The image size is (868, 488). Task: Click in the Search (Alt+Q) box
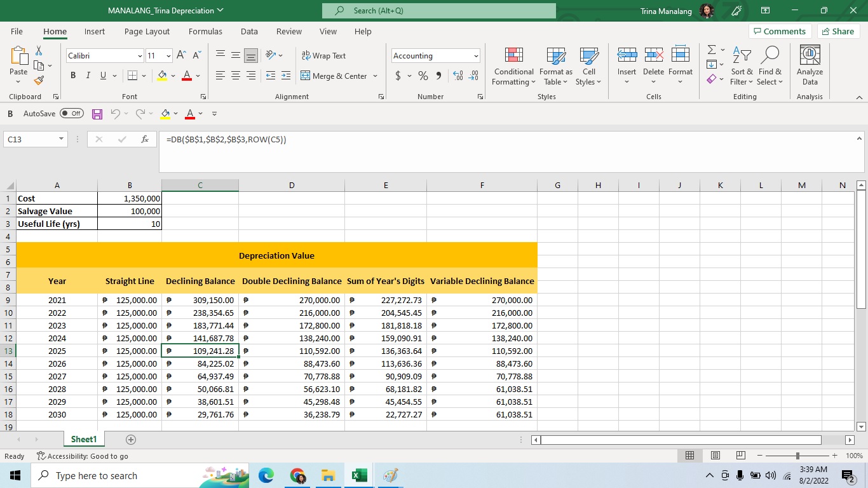pyautogui.click(x=439, y=11)
